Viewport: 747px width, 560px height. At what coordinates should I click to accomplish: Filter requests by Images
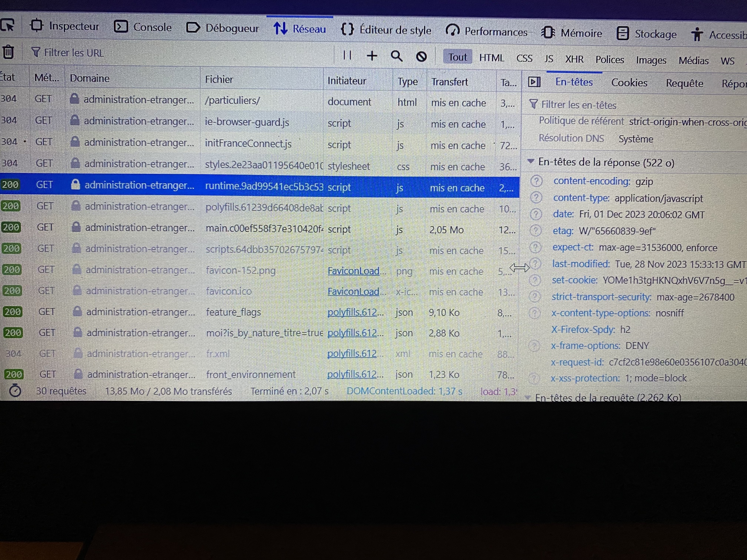point(651,60)
